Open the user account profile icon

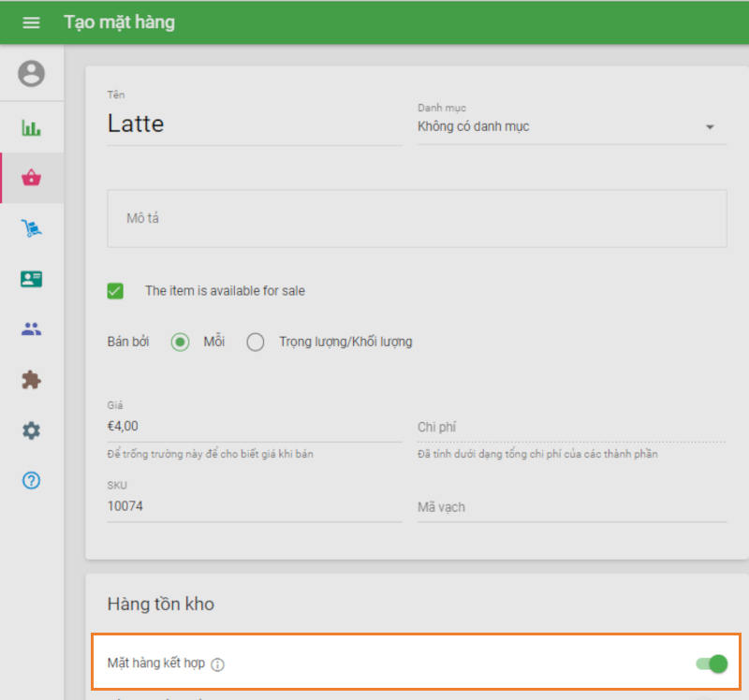pyautogui.click(x=31, y=73)
